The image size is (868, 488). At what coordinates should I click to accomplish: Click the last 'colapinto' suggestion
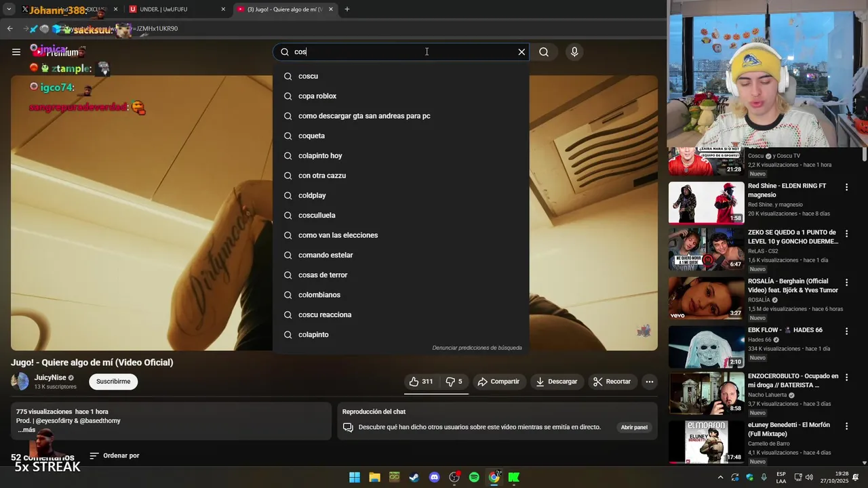401,334
